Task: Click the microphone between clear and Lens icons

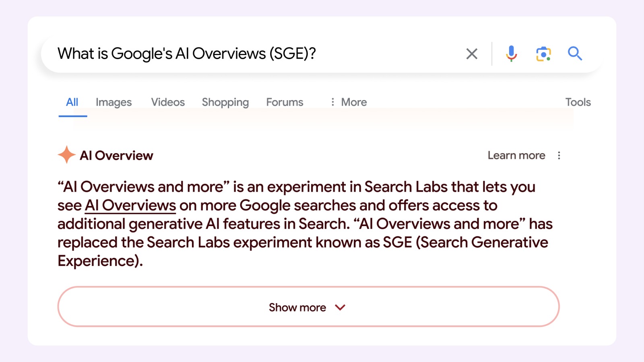Action: pyautogui.click(x=511, y=53)
